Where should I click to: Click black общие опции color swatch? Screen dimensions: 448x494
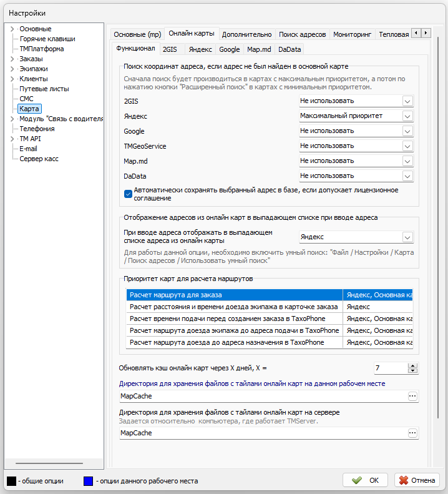[x=11, y=481]
